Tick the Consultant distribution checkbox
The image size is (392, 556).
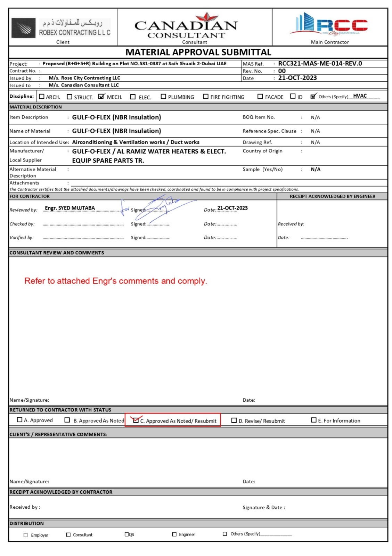point(68,535)
